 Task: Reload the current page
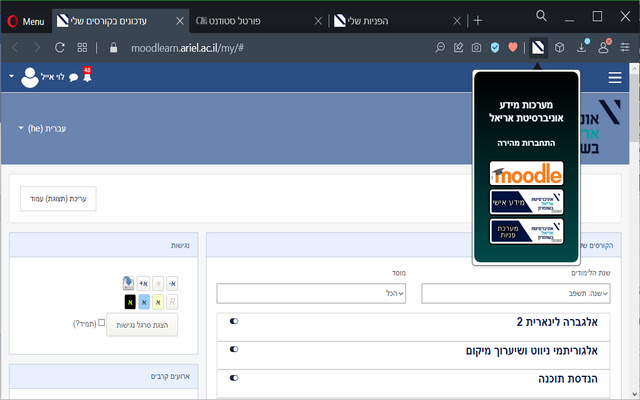[x=60, y=48]
